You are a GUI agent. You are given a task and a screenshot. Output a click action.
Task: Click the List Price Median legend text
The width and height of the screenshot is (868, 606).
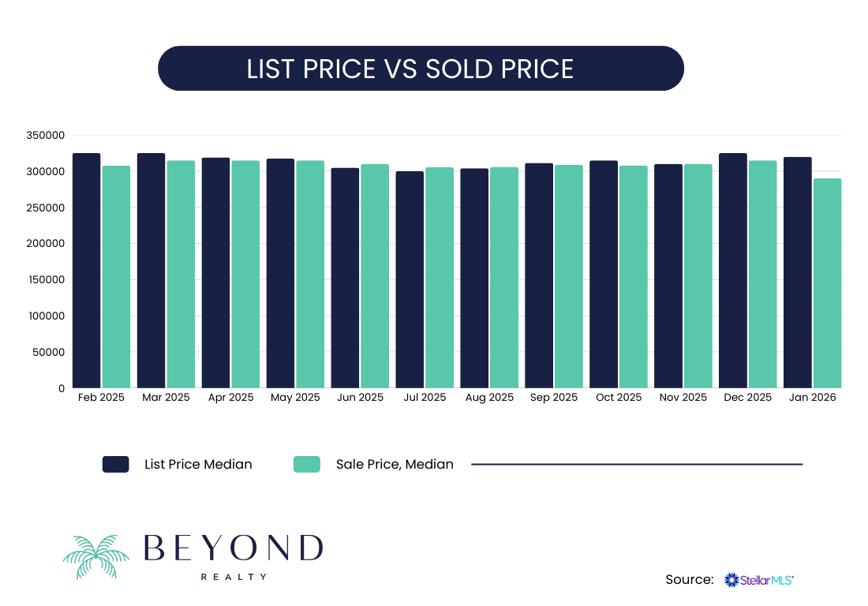click(198, 464)
